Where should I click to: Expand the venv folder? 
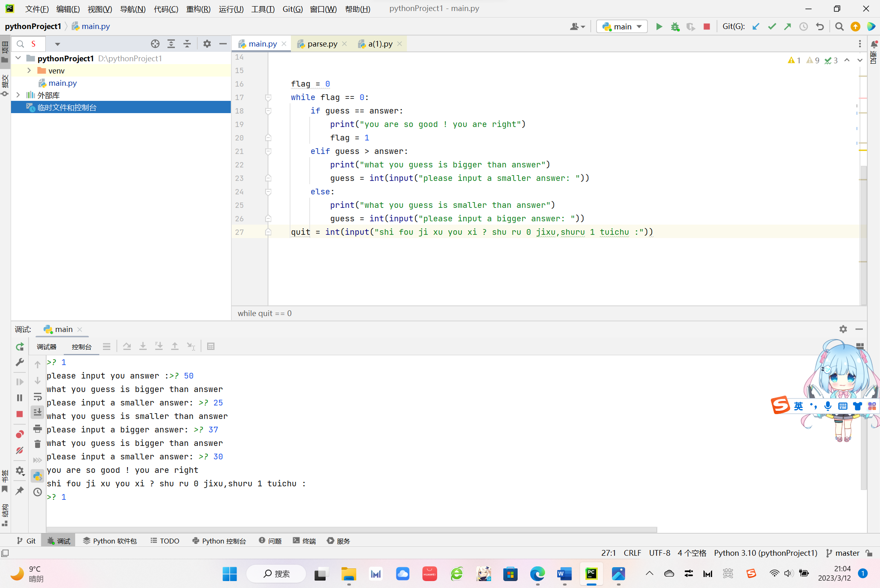[x=29, y=71]
